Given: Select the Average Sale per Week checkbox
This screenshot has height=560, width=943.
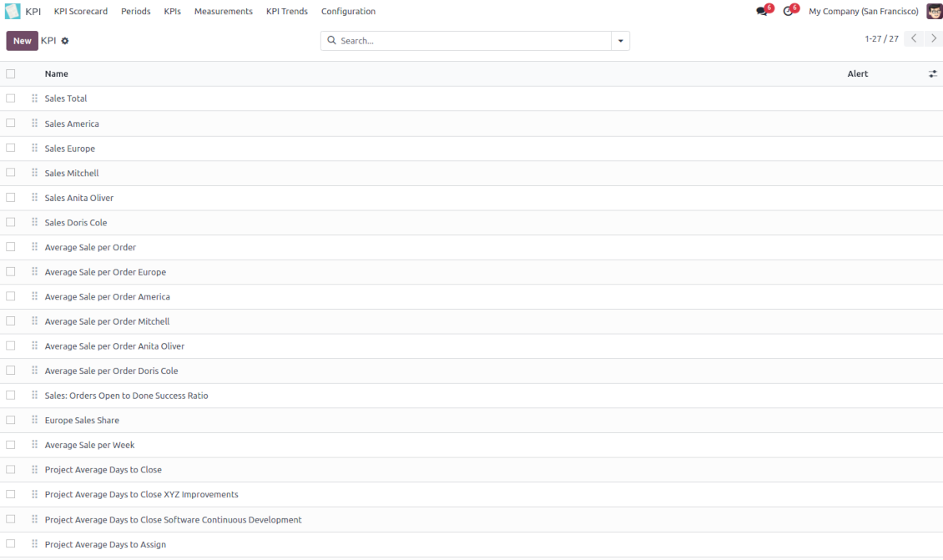Looking at the screenshot, I should [11, 445].
